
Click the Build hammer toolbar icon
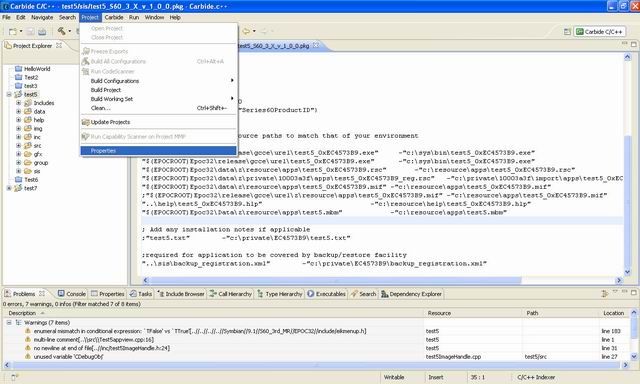tap(61, 31)
